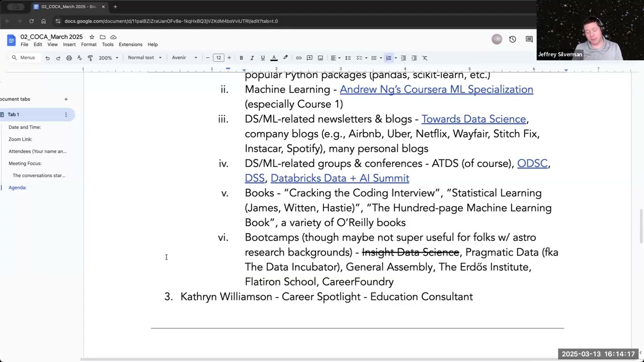The height and width of the screenshot is (362, 644).
Task: Open bulleted list options arrow
Action: pos(381,58)
